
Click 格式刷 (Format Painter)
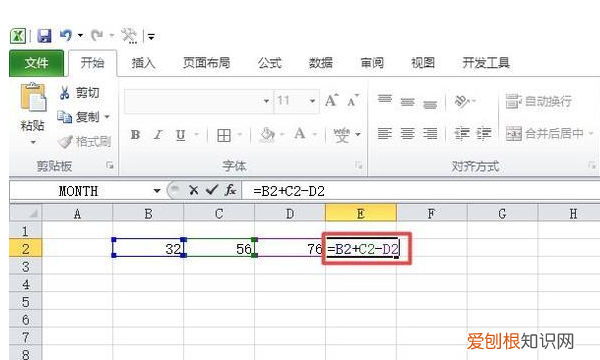click(84, 142)
